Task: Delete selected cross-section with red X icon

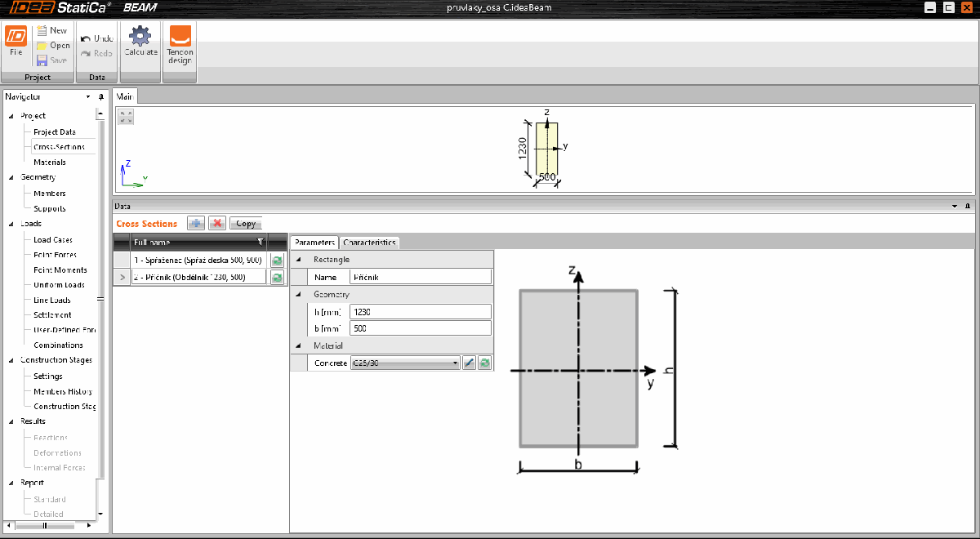Action: click(216, 223)
